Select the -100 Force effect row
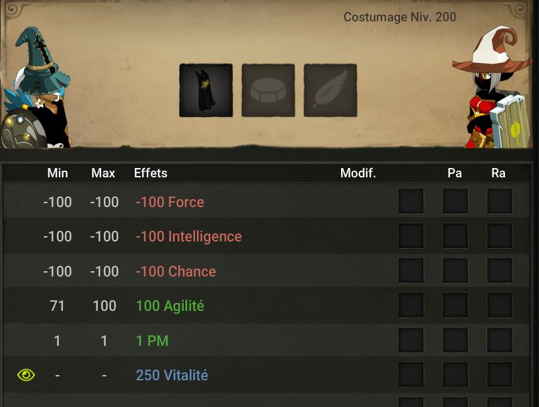This screenshot has height=407, width=539. [267, 201]
